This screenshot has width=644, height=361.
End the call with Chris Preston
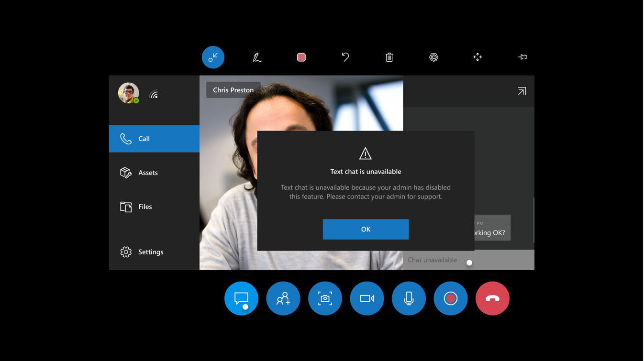pyautogui.click(x=492, y=298)
